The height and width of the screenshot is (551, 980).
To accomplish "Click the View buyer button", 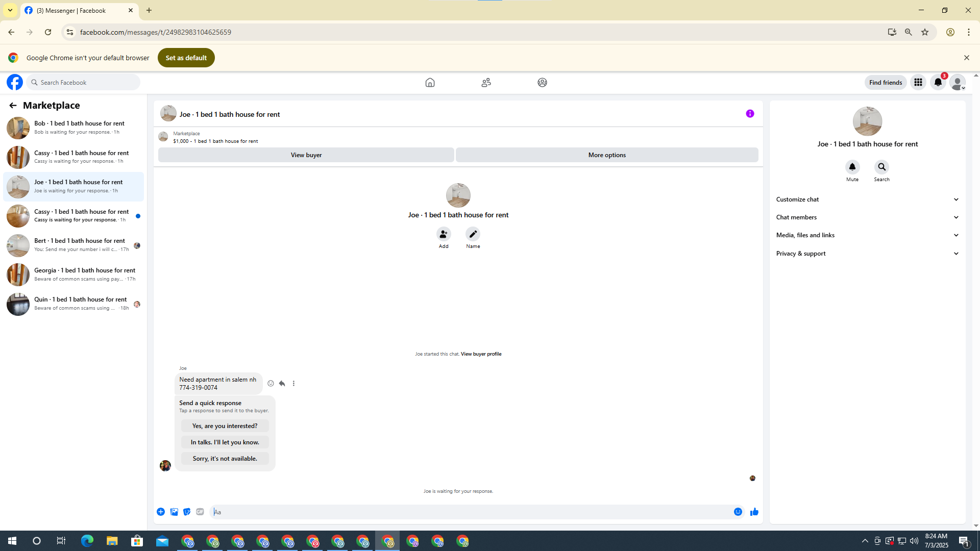I will [306, 155].
